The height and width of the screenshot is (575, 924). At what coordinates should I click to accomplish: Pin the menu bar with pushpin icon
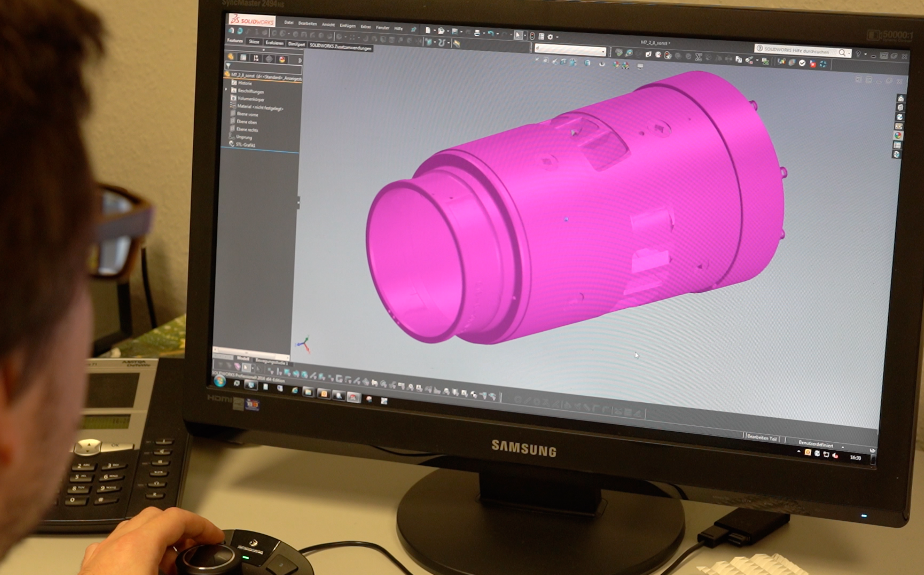(x=413, y=29)
